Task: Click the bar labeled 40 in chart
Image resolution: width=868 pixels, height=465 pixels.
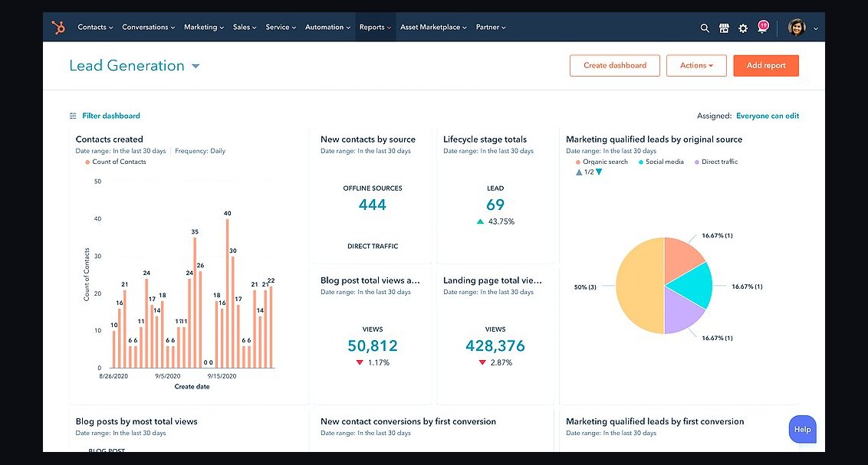Action: [227, 293]
